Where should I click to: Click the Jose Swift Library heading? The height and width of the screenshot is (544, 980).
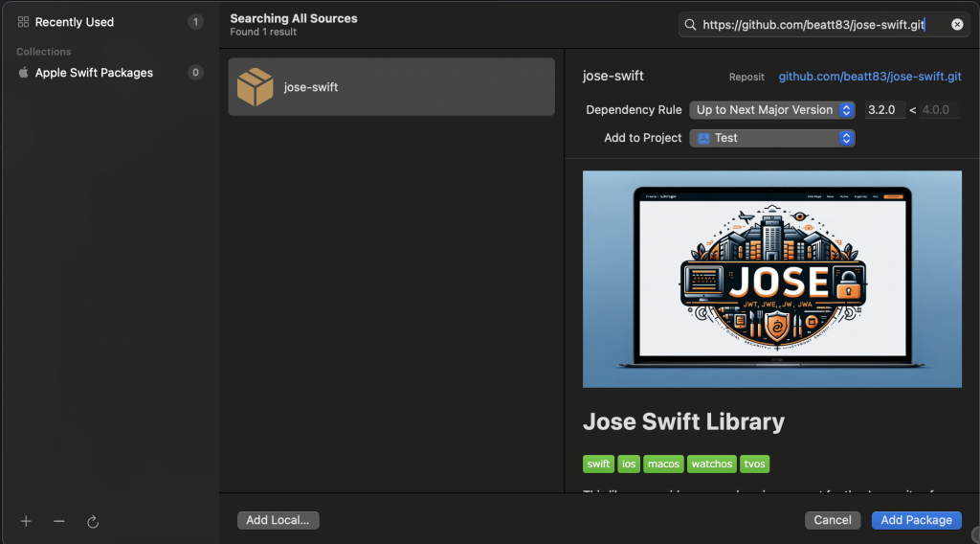coord(683,422)
